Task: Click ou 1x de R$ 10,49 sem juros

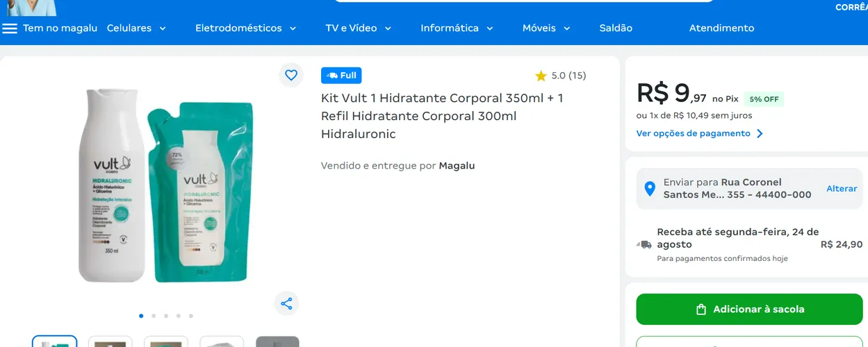Action: pyautogui.click(x=694, y=115)
